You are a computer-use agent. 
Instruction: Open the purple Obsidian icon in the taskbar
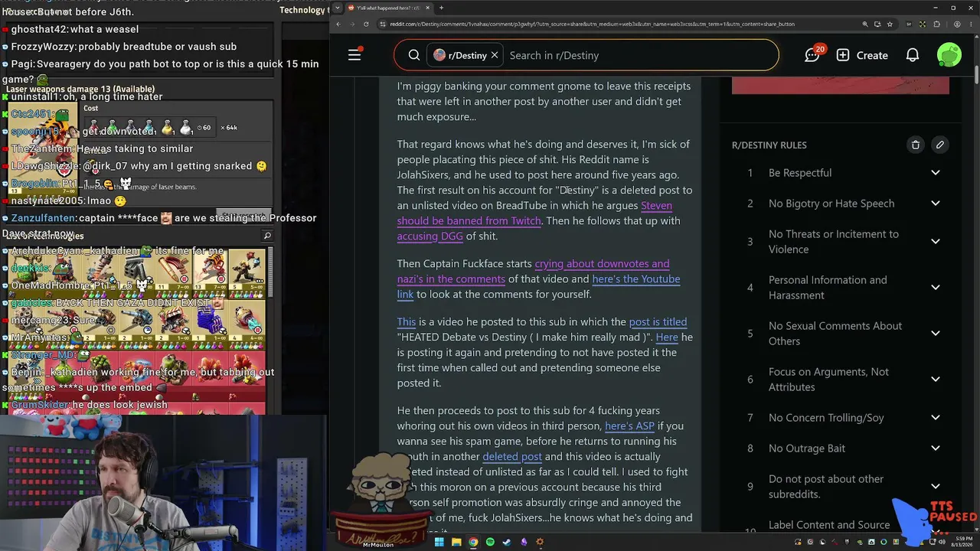(x=524, y=543)
